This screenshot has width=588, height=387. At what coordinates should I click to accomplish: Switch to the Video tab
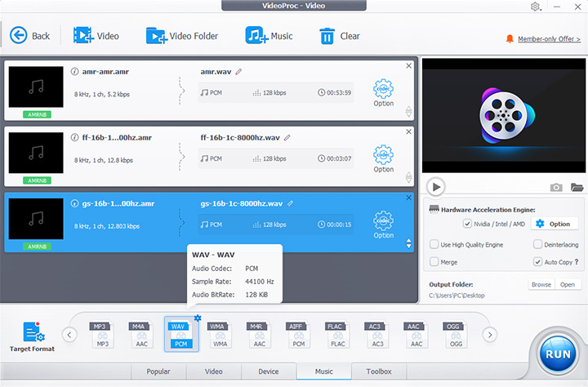pyautogui.click(x=213, y=371)
